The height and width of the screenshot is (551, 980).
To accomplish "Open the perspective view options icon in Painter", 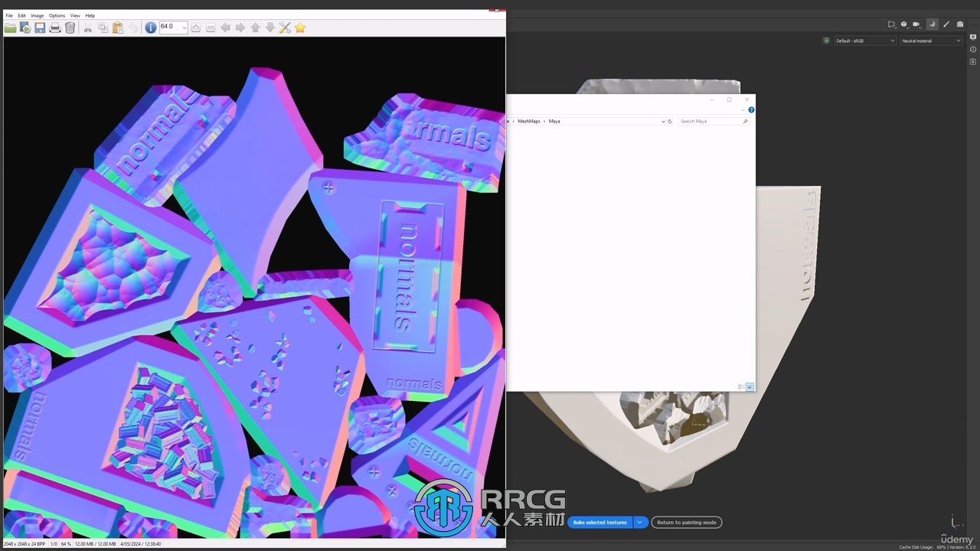I will pos(892,24).
